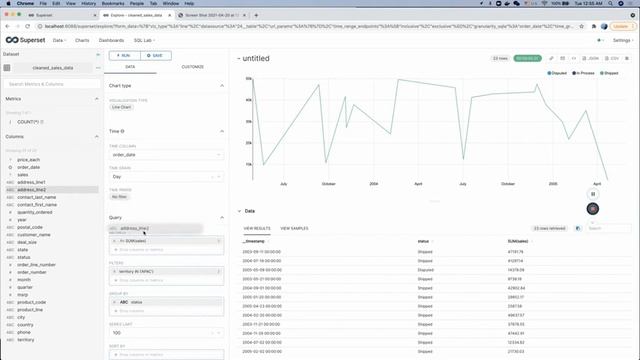The image size is (640, 360).
Task: Toggle the Shipped legend series
Action: [609, 73]
